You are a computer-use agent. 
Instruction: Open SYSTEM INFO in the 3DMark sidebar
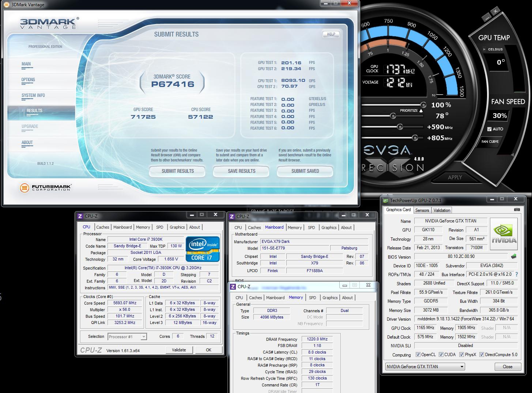33,95
